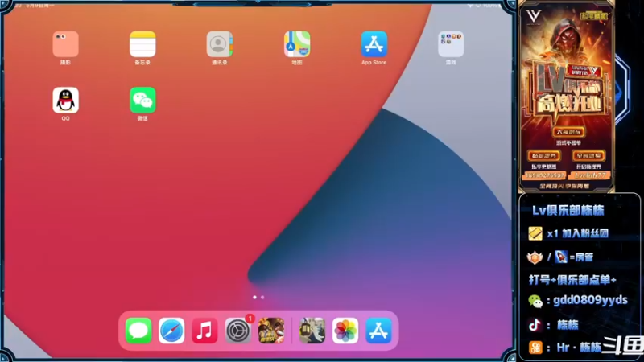
Task: Click the =房管 moderator text
Action: (581, 257)
